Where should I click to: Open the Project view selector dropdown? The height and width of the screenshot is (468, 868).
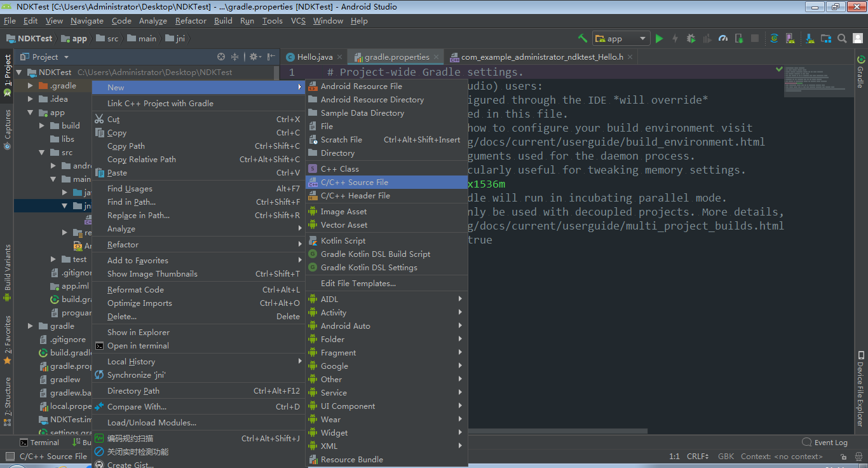click(x=45, y=57)
